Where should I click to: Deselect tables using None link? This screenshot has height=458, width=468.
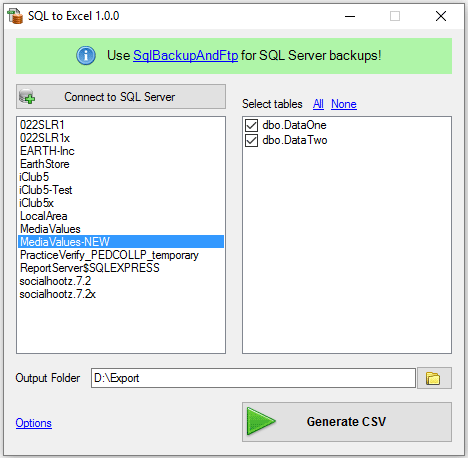pos(344,104)
